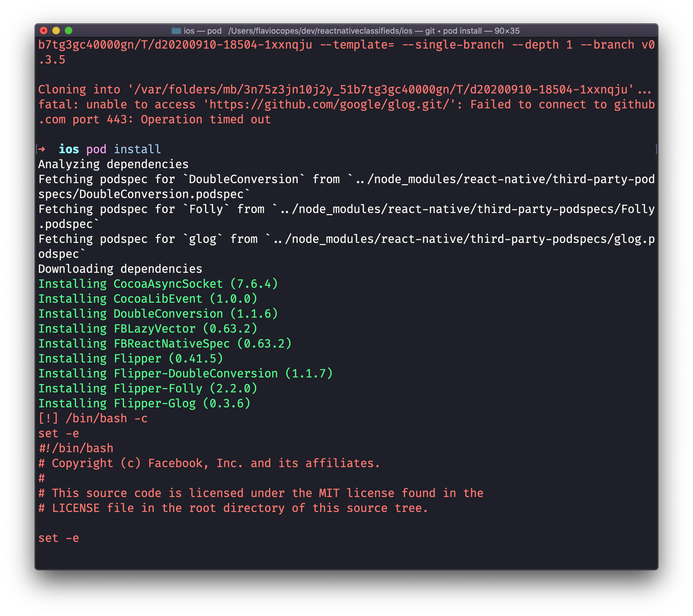Click 'Installing FBReactNativeSpec (0.63.2)' line
The image size is (693, 616).
coord(165,344)
